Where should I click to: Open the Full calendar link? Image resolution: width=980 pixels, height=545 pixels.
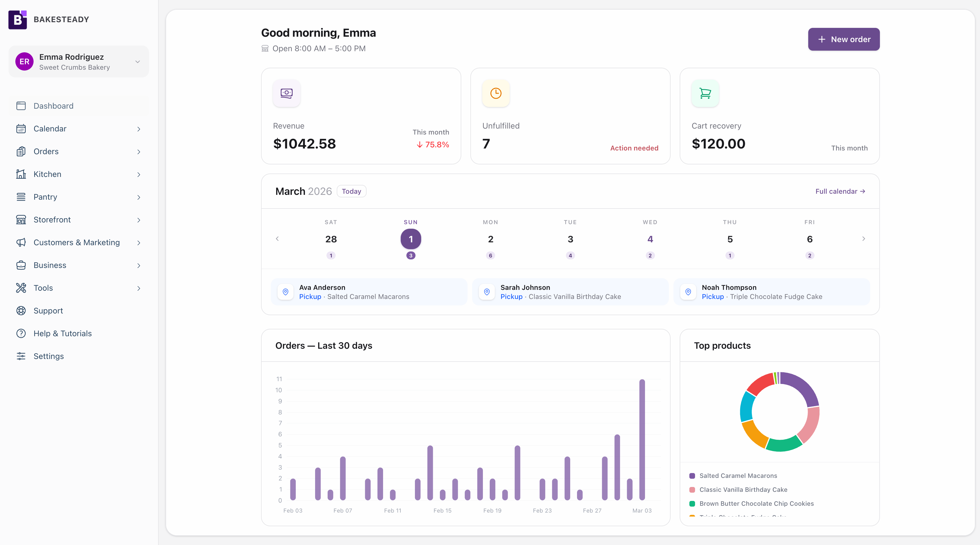coord(840,191)
